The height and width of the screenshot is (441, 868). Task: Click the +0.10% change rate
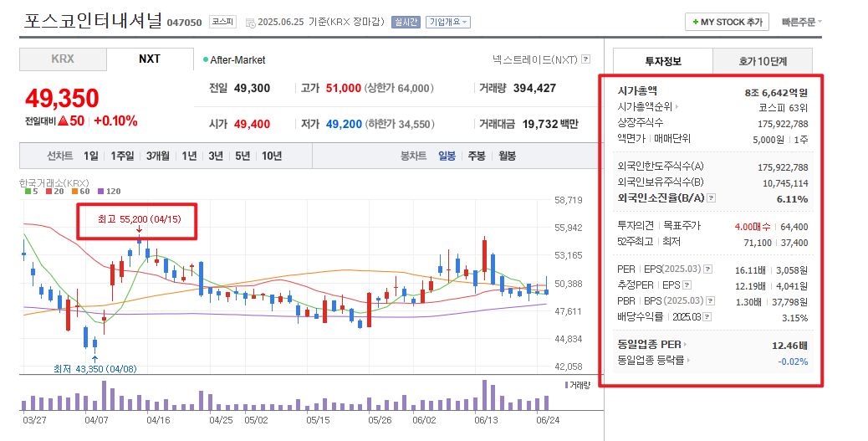(115, 121)
